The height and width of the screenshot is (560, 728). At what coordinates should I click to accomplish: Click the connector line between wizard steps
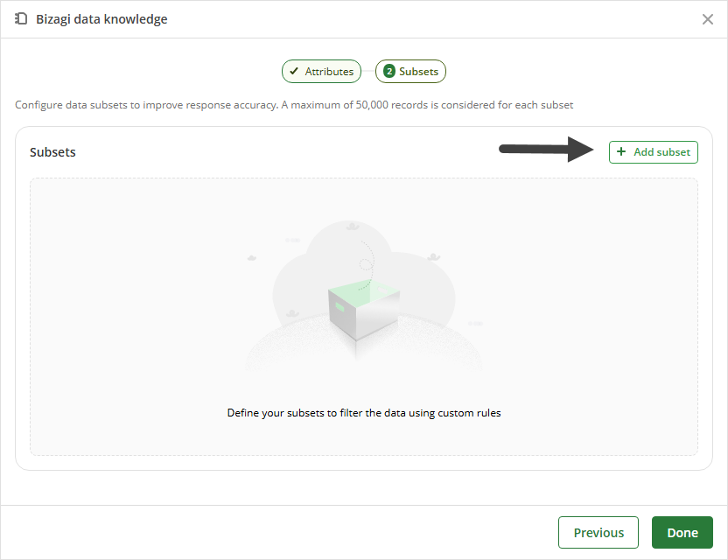368,71
